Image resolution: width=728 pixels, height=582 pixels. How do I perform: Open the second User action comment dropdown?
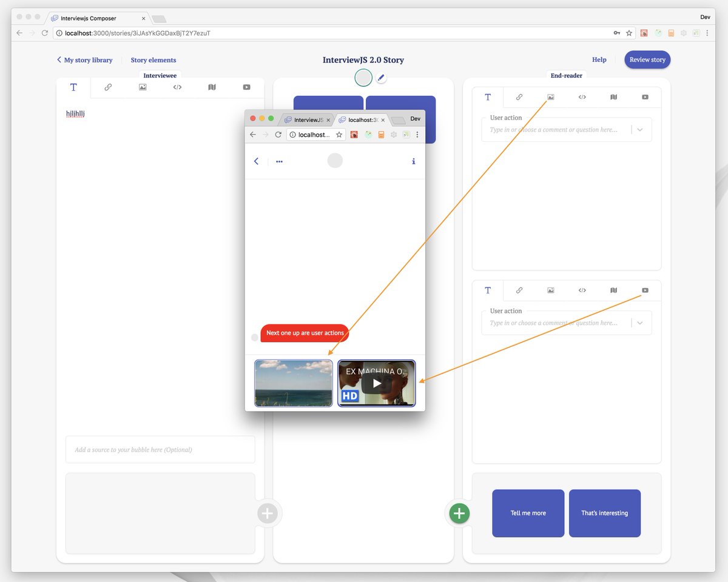click(x=639, y=323)
